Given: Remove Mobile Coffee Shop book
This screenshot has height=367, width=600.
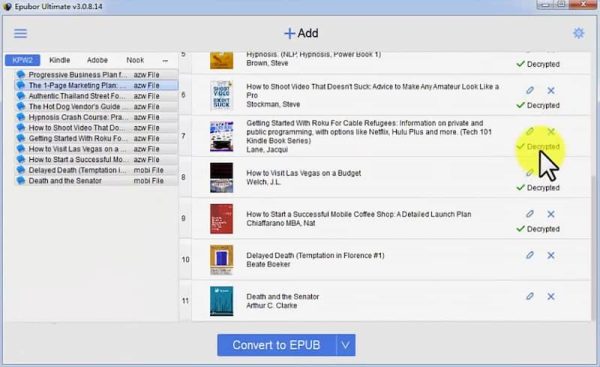Looking at the screenshot, I should coord(551,214).
